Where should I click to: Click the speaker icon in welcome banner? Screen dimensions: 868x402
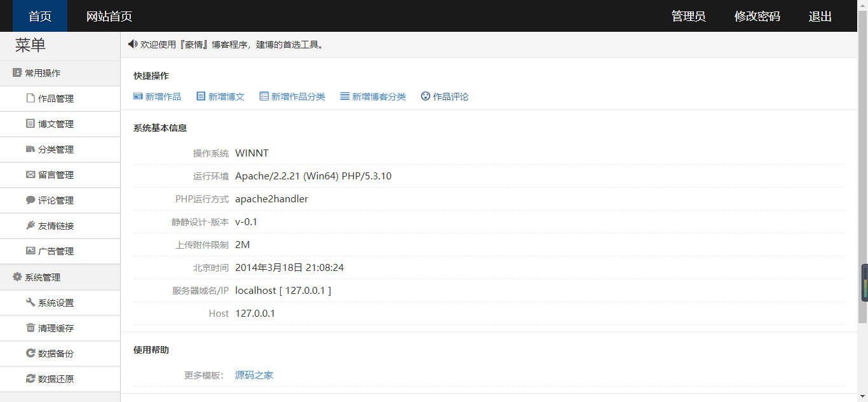coord(133,44)
